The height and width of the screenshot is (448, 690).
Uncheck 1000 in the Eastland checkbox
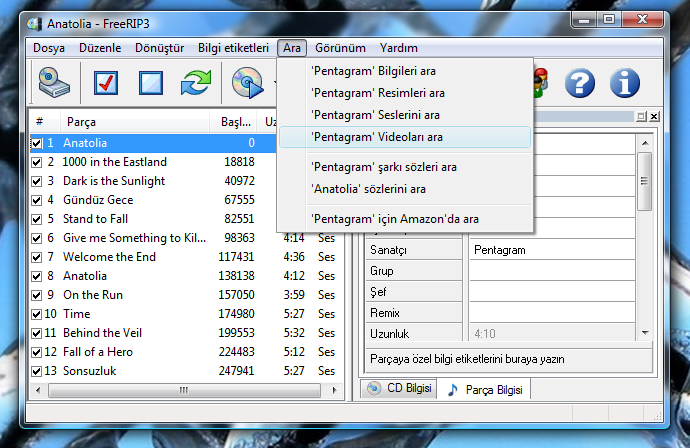click(37, 162)
